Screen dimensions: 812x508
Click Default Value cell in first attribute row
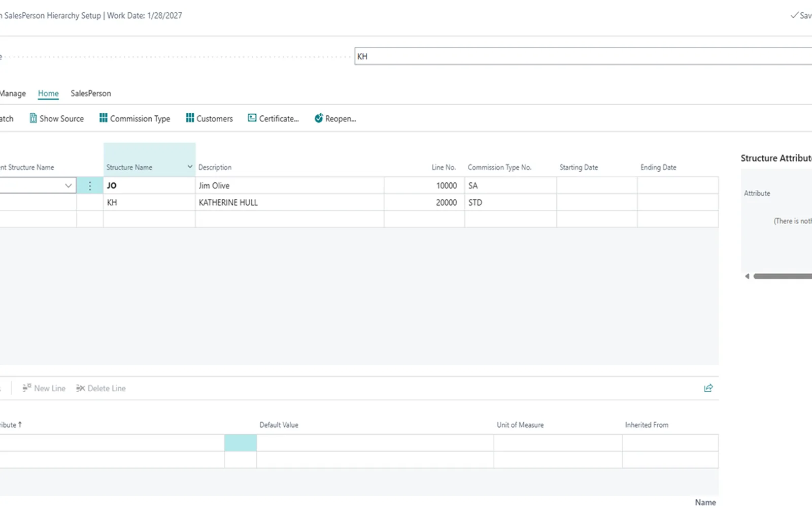375,443
